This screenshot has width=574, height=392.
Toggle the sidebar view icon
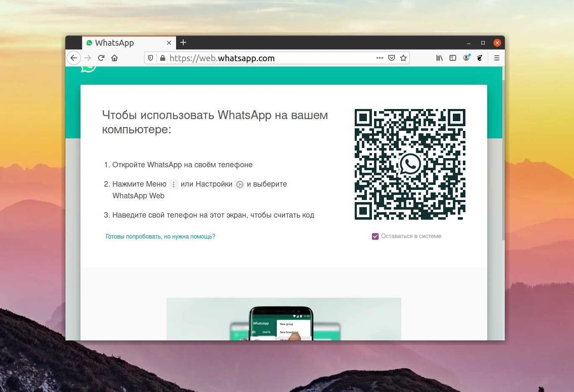tap(453, 58)
